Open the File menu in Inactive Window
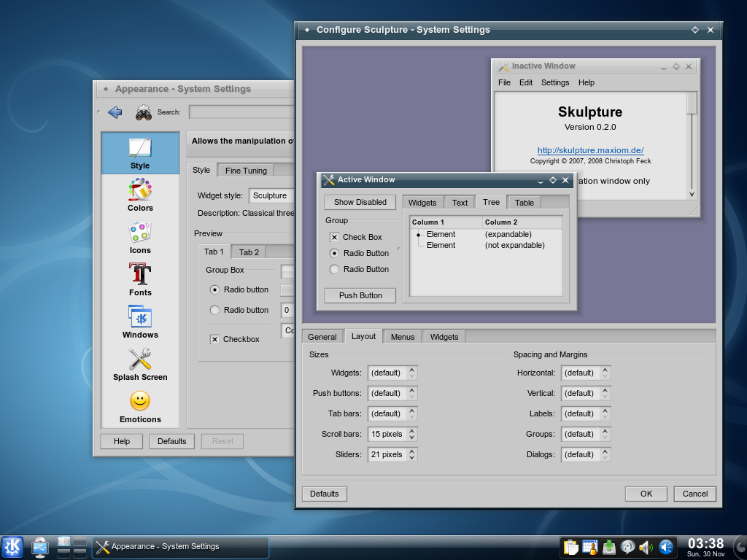Image resolution: width=747 pixels, height=560 pixels. [x=504, y=83]
